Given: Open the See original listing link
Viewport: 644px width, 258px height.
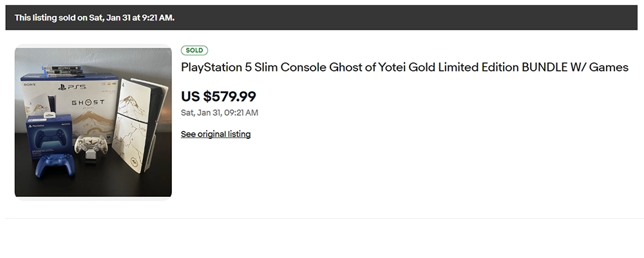Looking at the screenshot, I should [x=215, y=134].
